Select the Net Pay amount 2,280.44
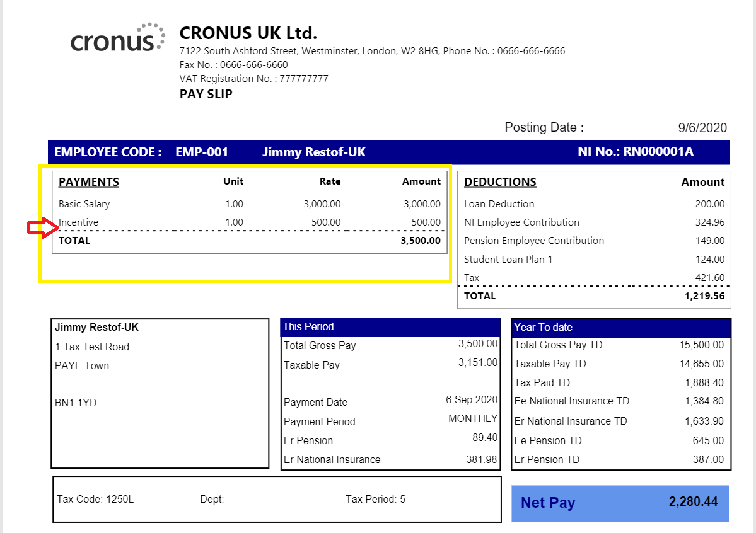This screenshot has width=756, height=533. coord(694,501)
